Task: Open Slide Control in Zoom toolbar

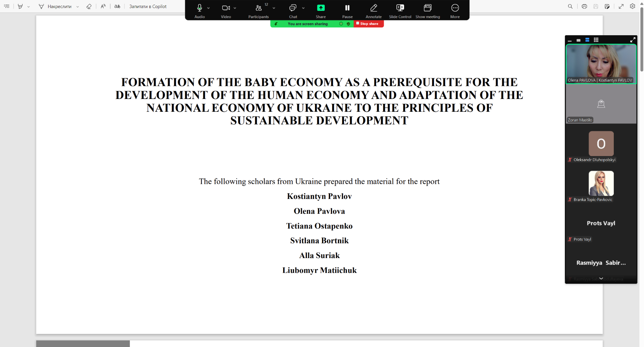Action: [400, 8]
